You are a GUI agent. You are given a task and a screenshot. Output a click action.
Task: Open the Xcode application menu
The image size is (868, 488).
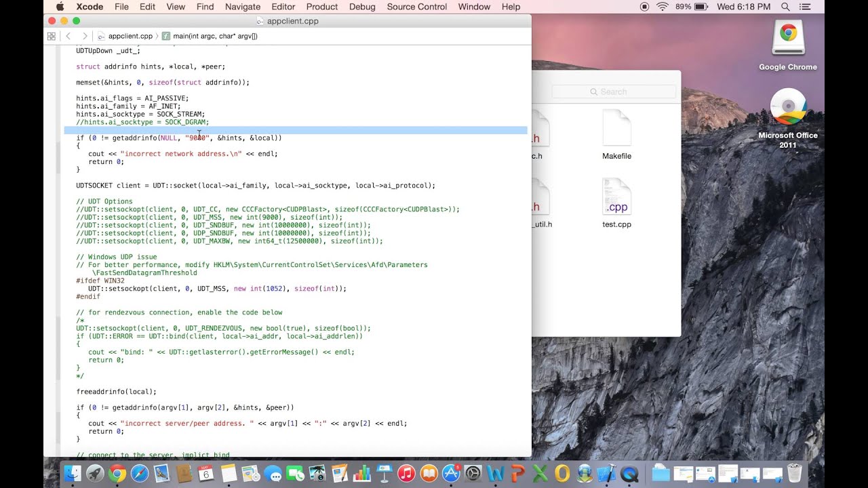click(x=90, y=7)
